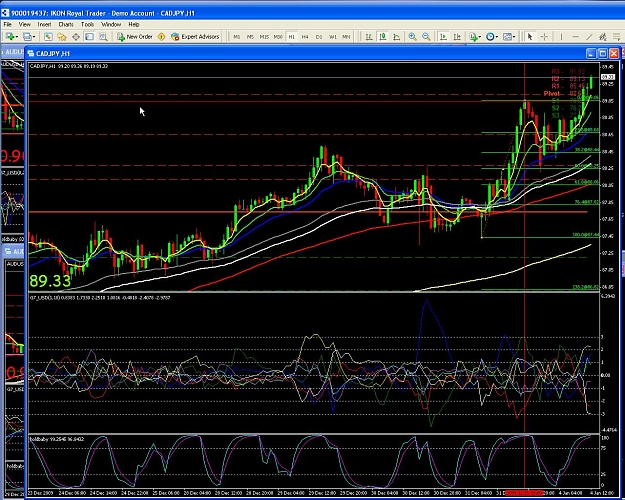This screenshot has width=625, height=500.
Task: Set timeframe to M5
Action: coord(250,37)
